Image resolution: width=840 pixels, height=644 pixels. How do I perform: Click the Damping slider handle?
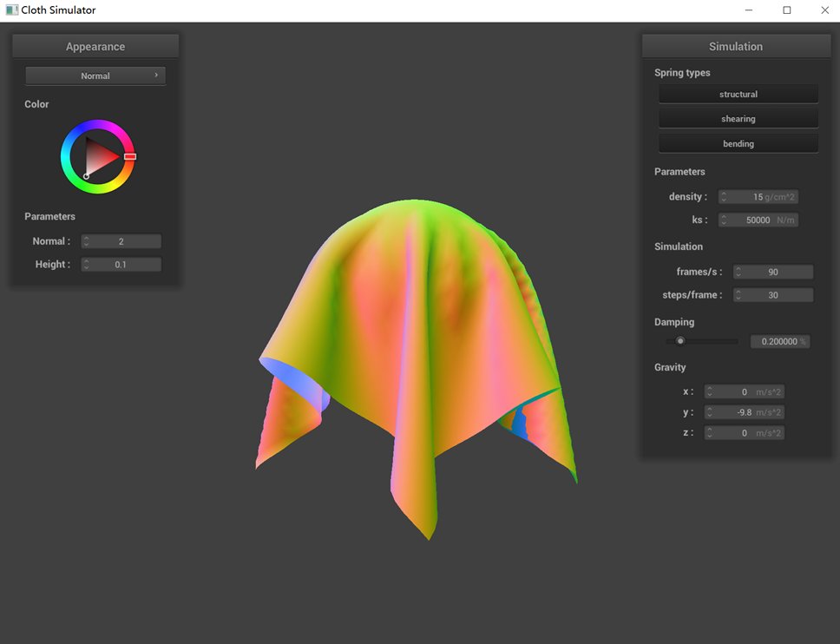pos(680,341)
